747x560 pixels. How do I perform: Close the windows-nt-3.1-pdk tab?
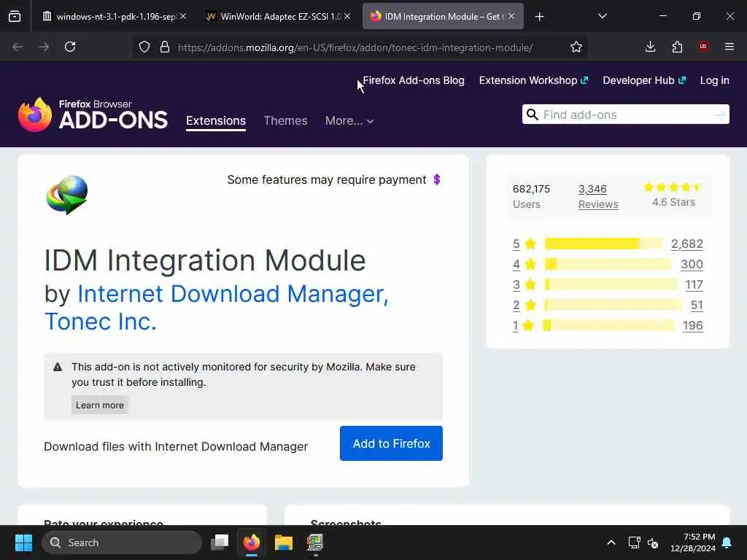183,16
